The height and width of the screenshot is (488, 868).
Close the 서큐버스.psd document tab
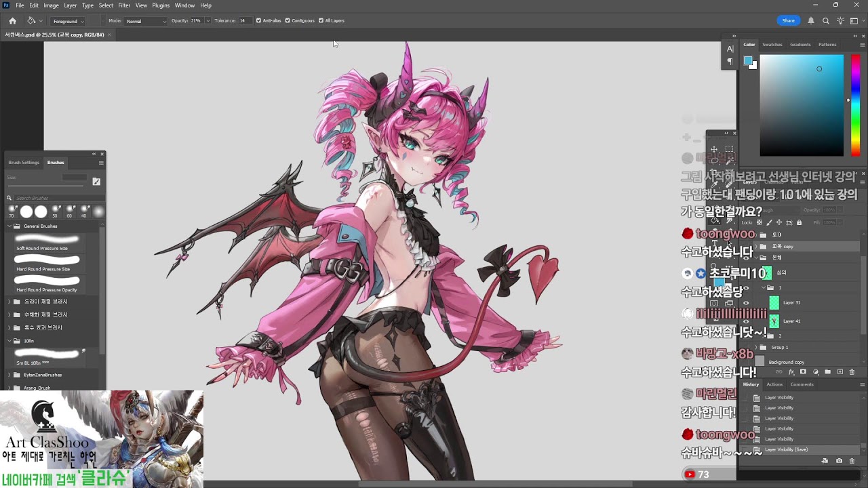coord(109,35)
